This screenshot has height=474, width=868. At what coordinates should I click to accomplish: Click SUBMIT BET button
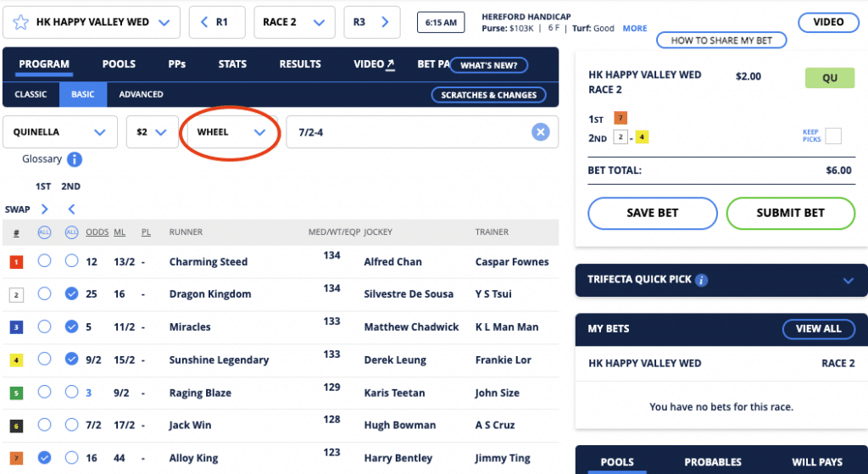pyautogui.click(x=791, y=213)
